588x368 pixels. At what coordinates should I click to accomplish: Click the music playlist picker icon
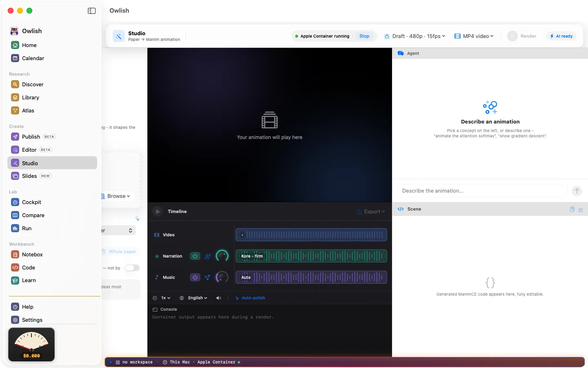(207, 277)
